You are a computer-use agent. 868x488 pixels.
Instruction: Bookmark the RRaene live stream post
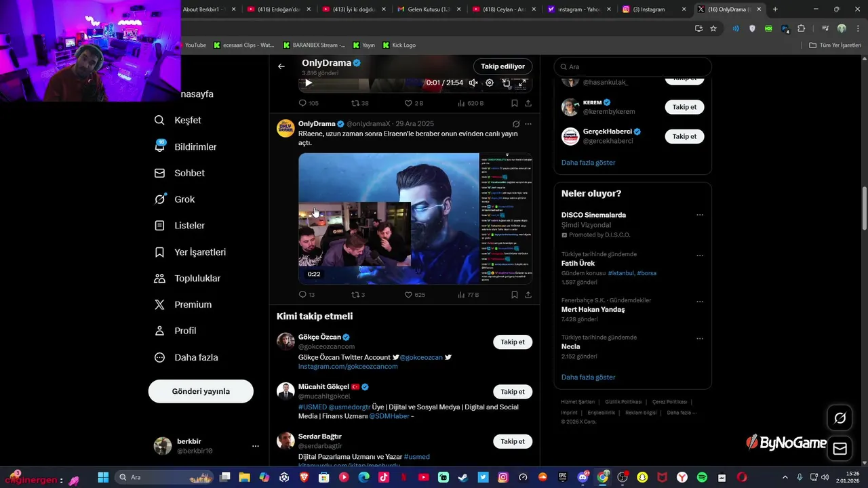[x=515, y=295]
